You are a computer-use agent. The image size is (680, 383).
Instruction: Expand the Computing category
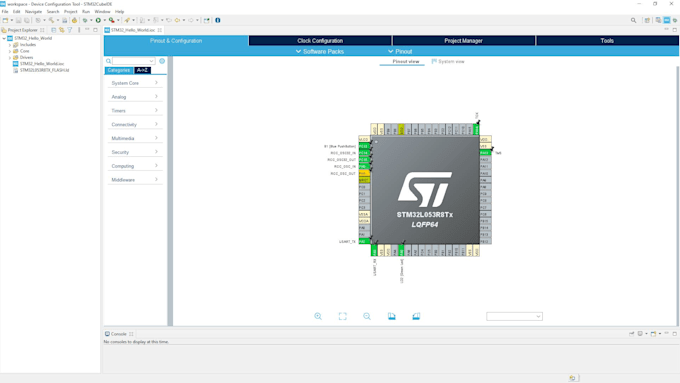[134, 166]
